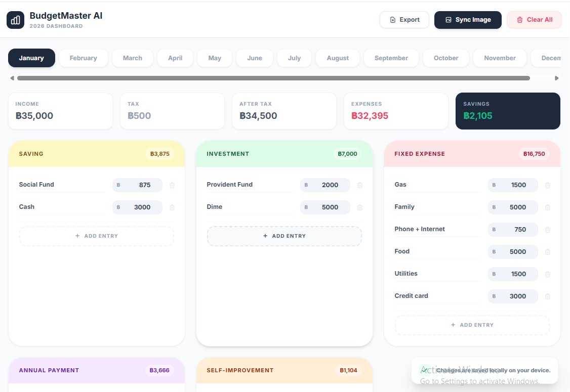Open the July tab

pos(294,58)
